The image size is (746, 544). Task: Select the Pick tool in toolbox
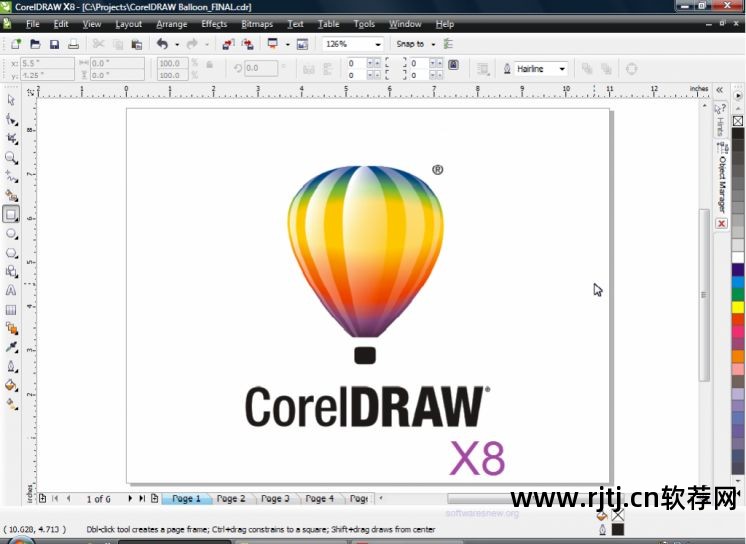[x=11, y=100]
